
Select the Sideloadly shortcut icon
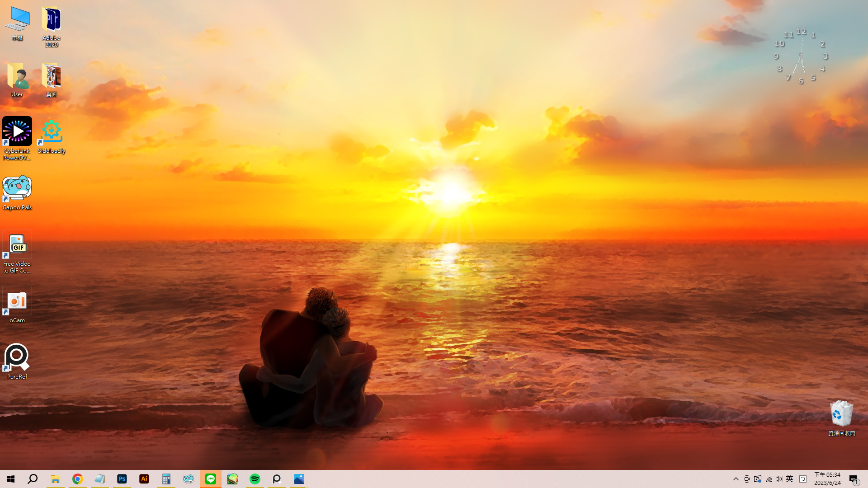click(x=51, y=136)
